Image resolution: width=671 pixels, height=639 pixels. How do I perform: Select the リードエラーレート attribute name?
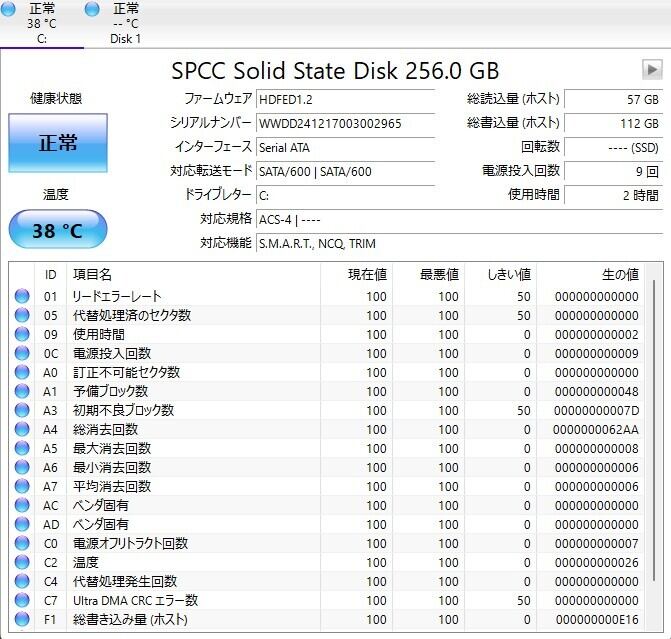point(117,296)
